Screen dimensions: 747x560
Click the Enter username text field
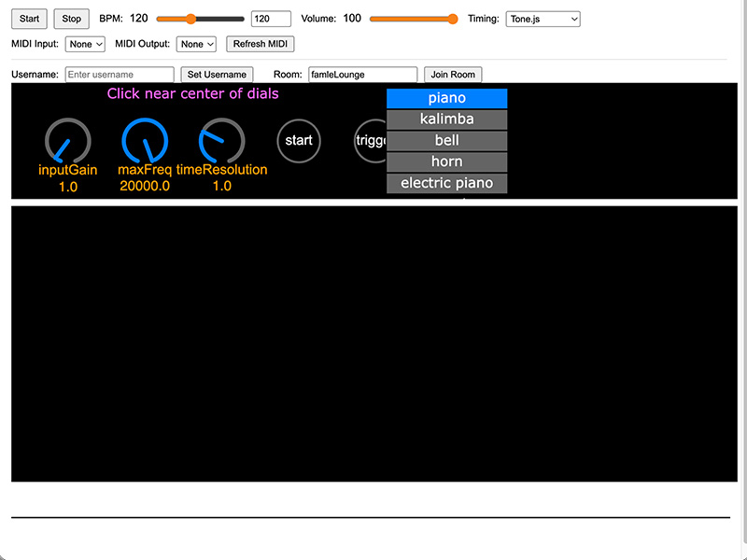point(120,75)
